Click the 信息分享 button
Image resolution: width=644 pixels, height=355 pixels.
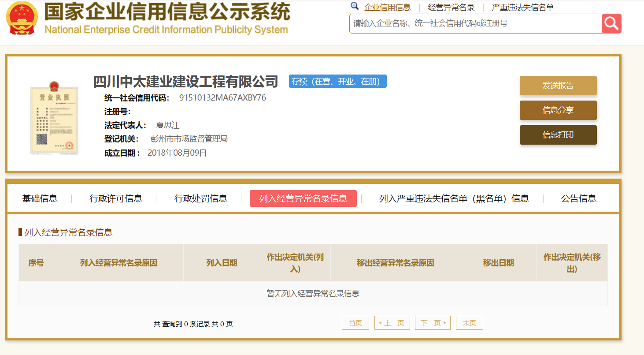558,110
